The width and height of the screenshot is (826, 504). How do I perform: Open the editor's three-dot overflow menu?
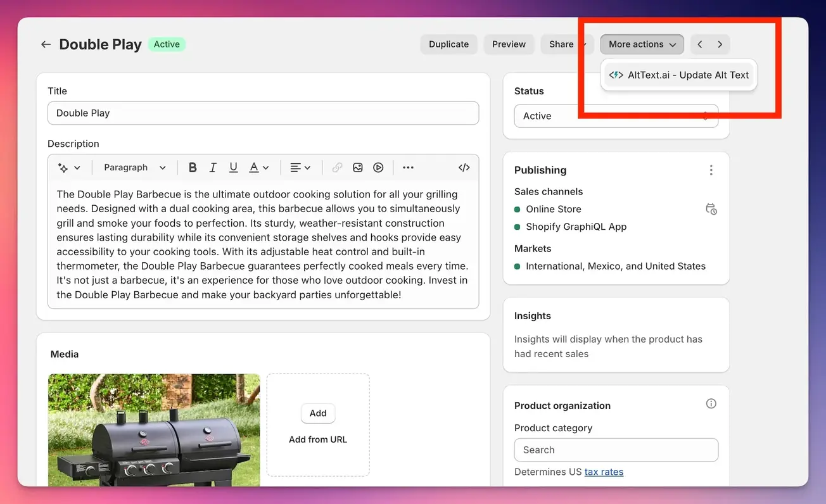click(x=408, y=168)
